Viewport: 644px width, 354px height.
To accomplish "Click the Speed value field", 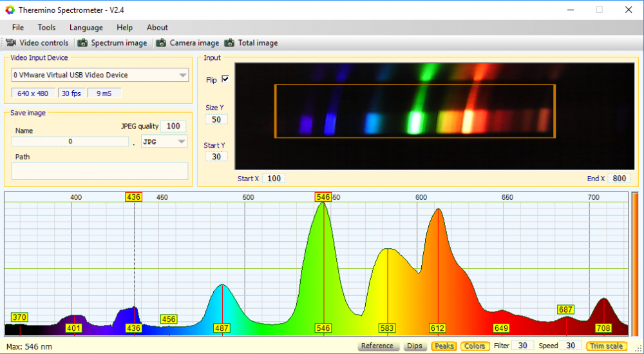I will (571, 346).
